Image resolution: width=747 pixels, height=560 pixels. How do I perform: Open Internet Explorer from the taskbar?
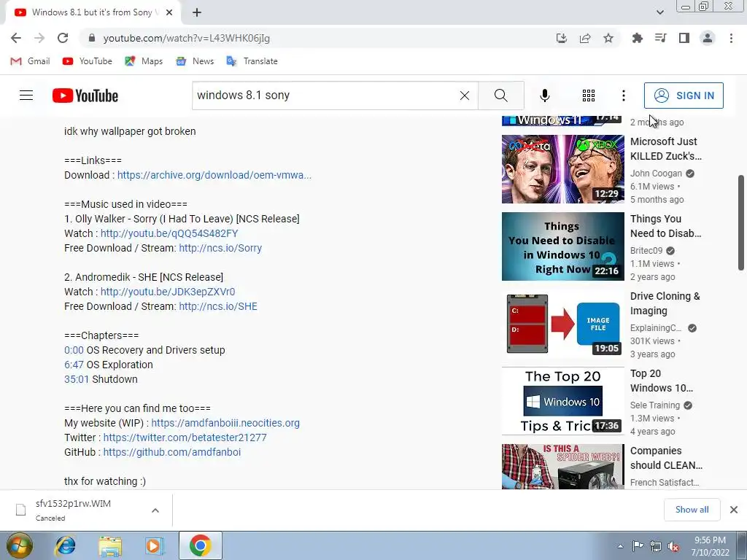point(65,545)
